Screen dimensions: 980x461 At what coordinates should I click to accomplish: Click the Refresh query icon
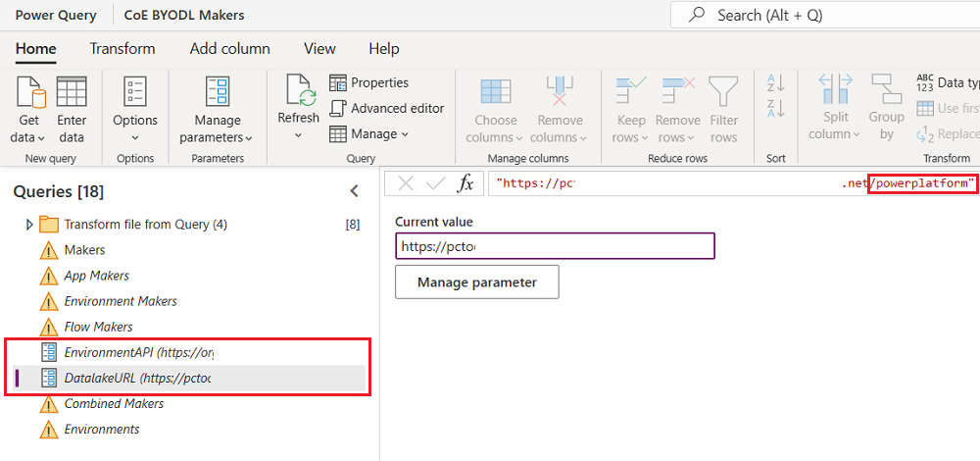click(x=299, y=90)
